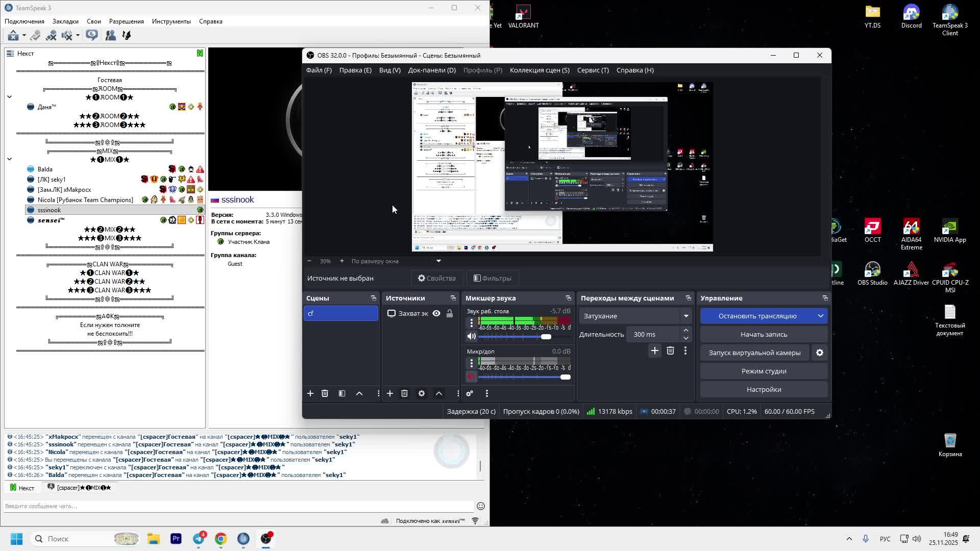This screenshot has height=551, width=980.
Task: Open OBS Правка menu
Action: [x=355, y=70]
